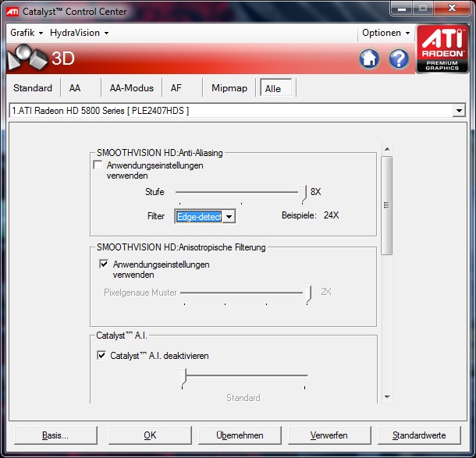The width and height of the screenshot is (476, 458).
Task: Switch to the AA tab
Action: click(75, 88)
